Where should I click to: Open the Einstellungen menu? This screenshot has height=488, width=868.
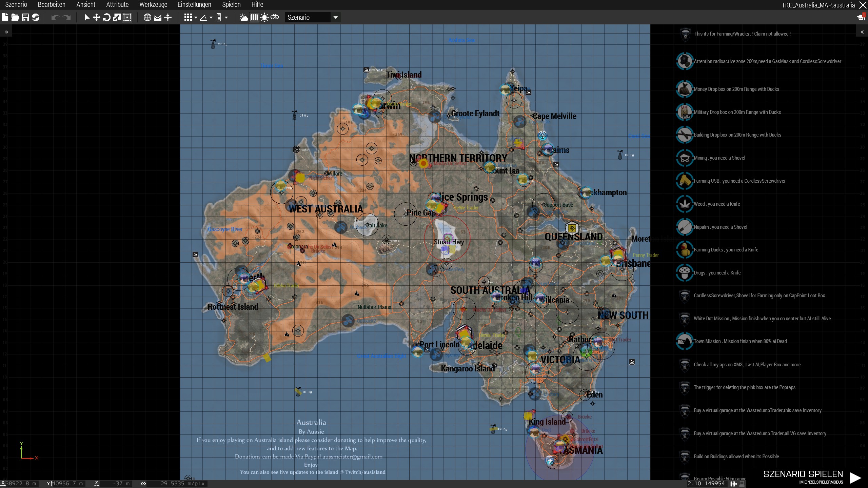point(194,5)
